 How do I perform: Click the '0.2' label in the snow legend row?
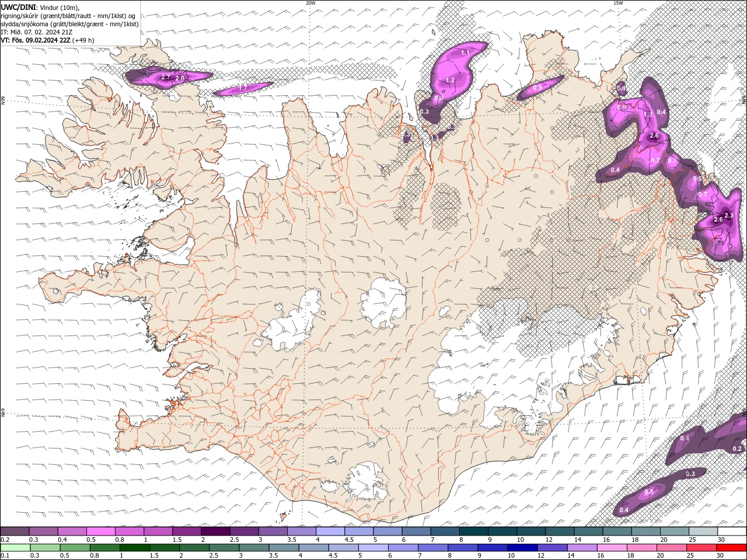[5, 540]
